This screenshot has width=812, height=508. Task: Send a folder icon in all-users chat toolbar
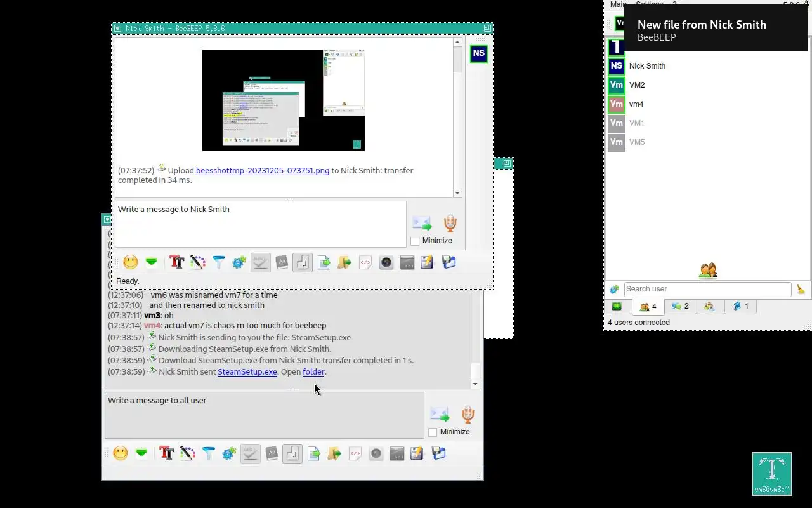(x=334, y=453)
